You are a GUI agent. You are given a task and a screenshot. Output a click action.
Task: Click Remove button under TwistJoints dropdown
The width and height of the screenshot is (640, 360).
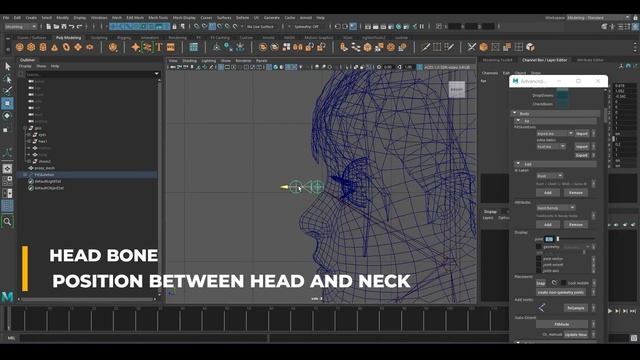(576, 224)
